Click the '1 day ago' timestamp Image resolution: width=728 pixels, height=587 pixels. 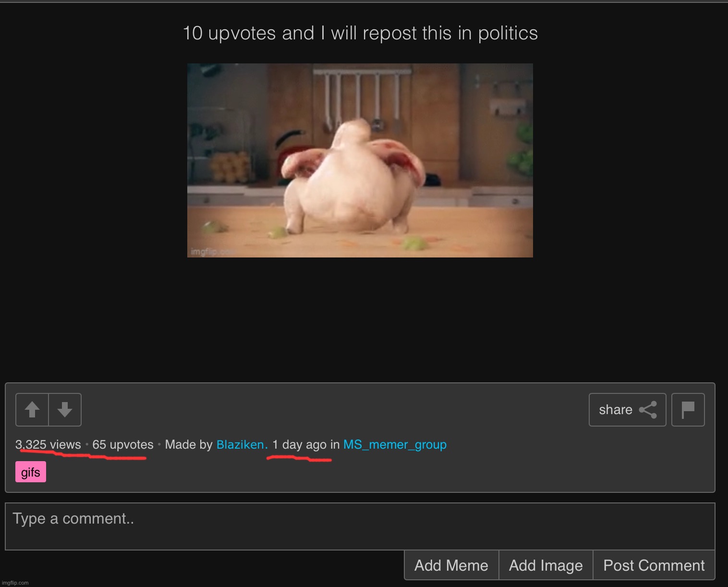299,445
